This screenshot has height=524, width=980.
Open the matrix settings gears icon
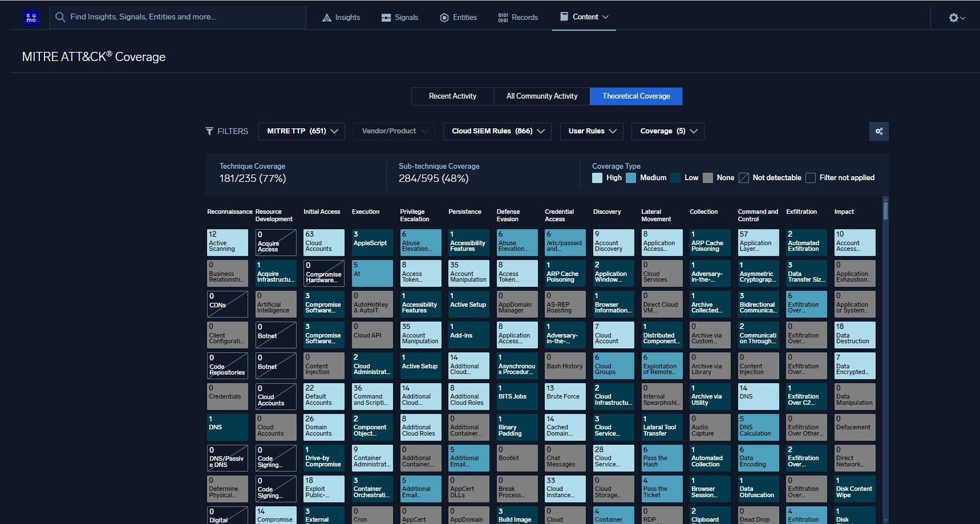(x=878, y=131)
